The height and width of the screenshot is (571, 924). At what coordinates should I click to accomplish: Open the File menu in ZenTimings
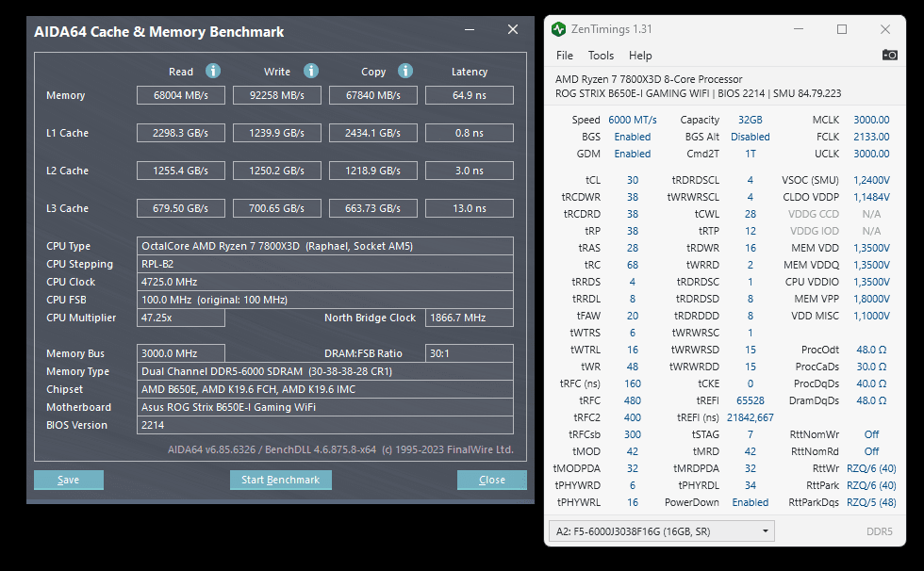[x=565, y=56]
